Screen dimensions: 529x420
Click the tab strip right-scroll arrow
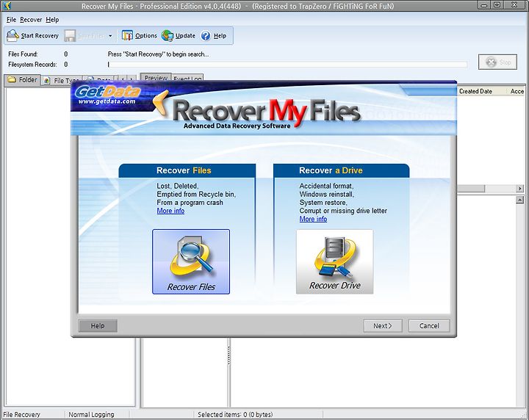(132, 79)
